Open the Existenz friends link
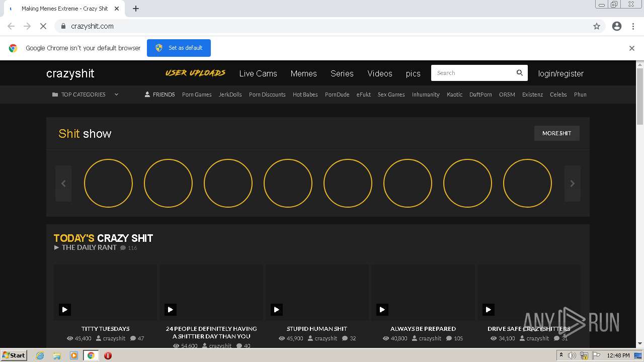 pyautogui.click(x=532, y=95)
